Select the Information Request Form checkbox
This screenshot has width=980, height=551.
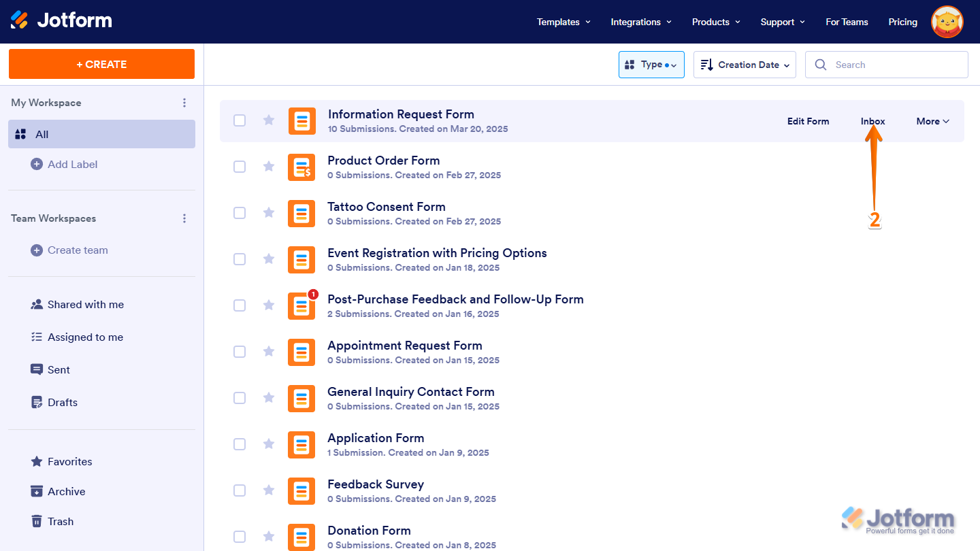point(240,120)
